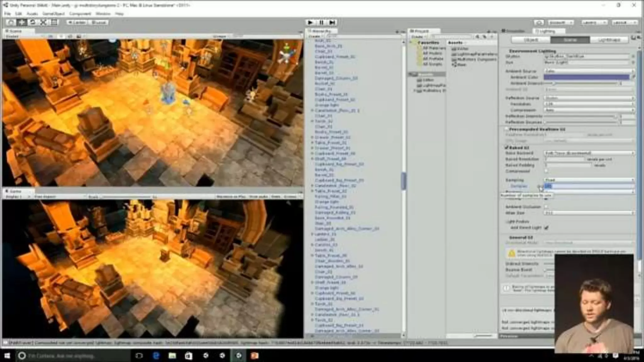Uncheck the Add Direct Light checkbox
The image size is (644, 362).
[546, 228]
